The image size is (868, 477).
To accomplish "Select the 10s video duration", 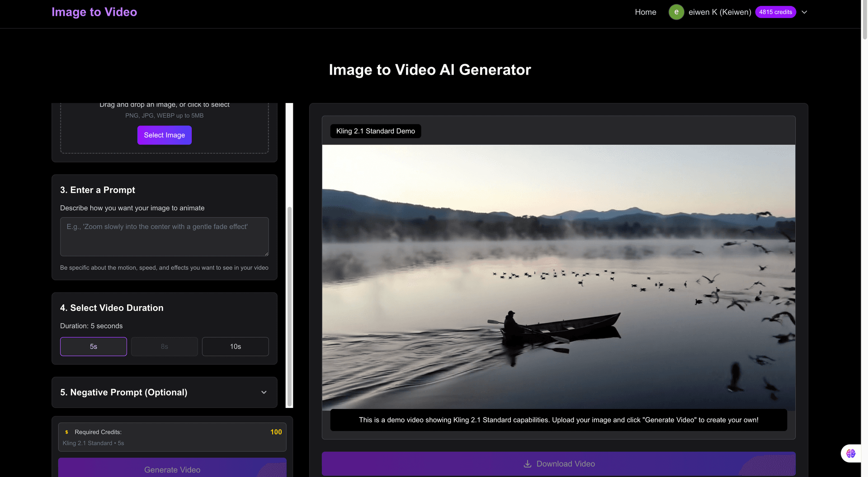I will click(x=235, y=346).
